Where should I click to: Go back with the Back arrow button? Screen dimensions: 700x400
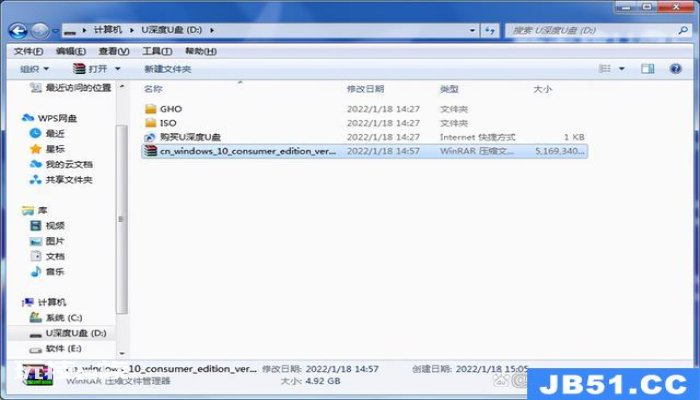tap(18, 30)
